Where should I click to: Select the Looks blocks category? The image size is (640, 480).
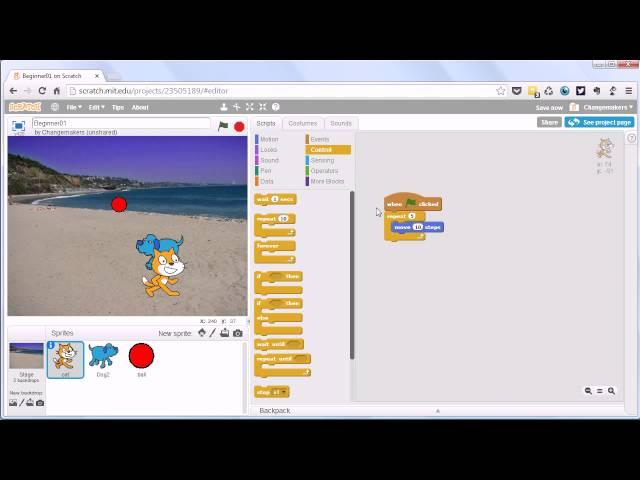[269, 150]
